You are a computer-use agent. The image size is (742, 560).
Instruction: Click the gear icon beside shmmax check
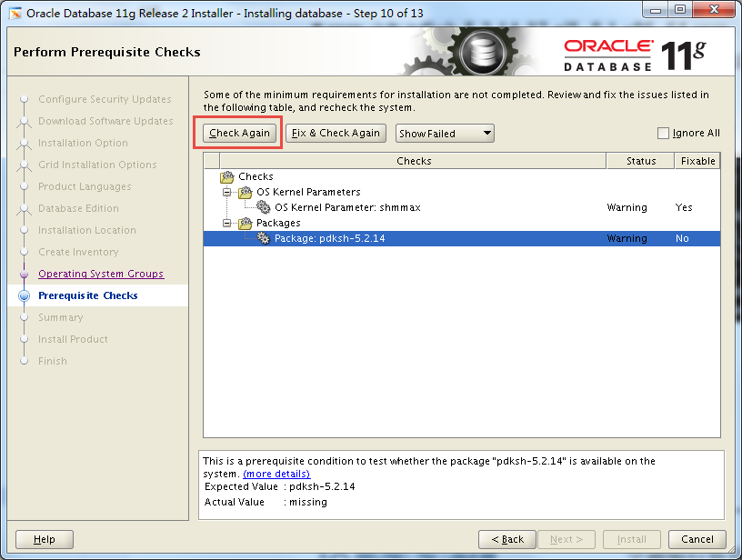tap(265, 207)
